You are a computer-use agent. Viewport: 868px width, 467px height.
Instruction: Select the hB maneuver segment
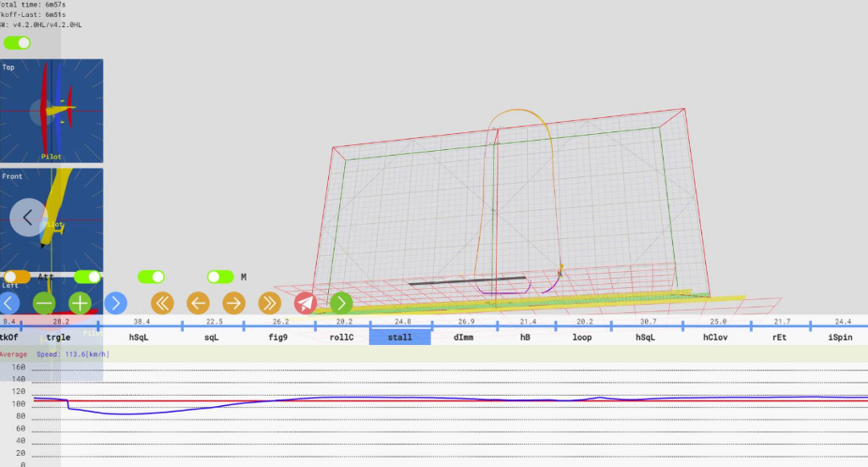tap(526, 337)
